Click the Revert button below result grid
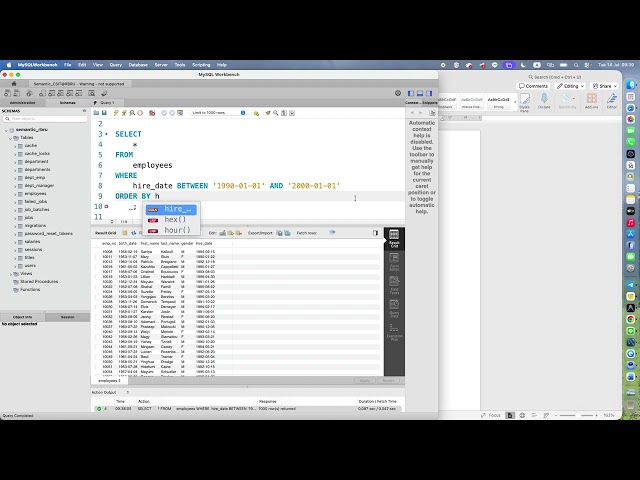The width and height of the screenshot is (640, 480). (x=388, y=381)
